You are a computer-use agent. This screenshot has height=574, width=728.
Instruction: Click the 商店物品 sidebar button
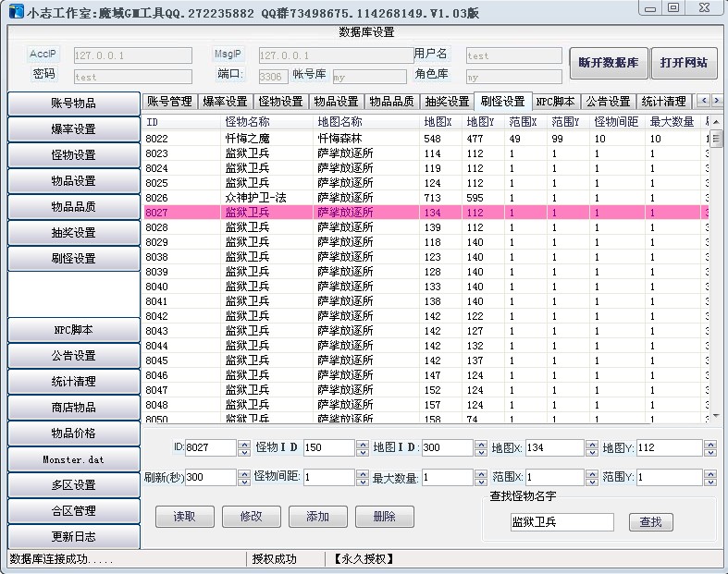coord(73,407)
